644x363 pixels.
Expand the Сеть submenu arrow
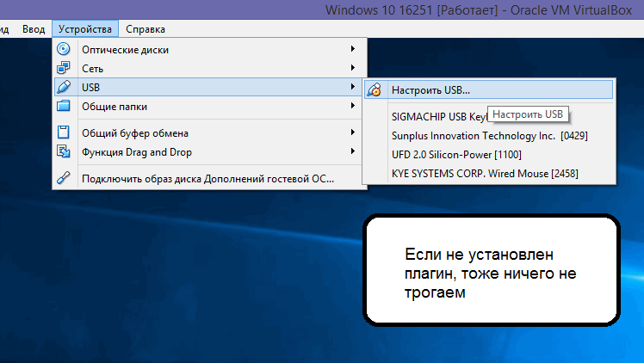352,68
